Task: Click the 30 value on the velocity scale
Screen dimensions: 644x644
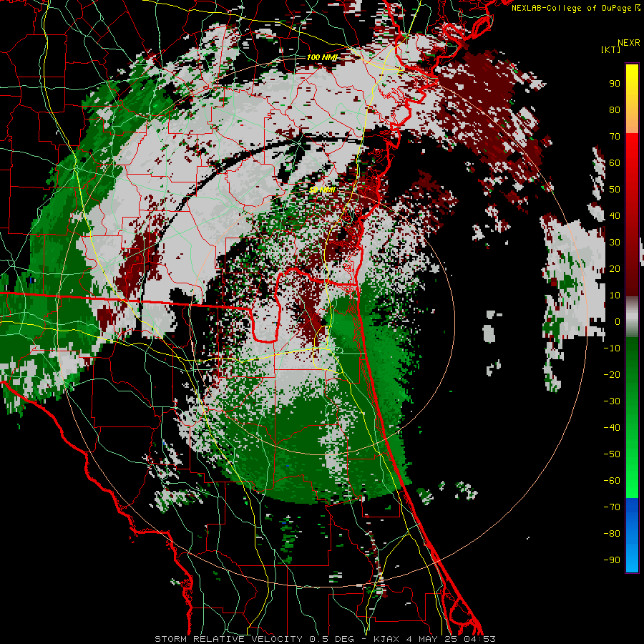Action: pos(615,243)
